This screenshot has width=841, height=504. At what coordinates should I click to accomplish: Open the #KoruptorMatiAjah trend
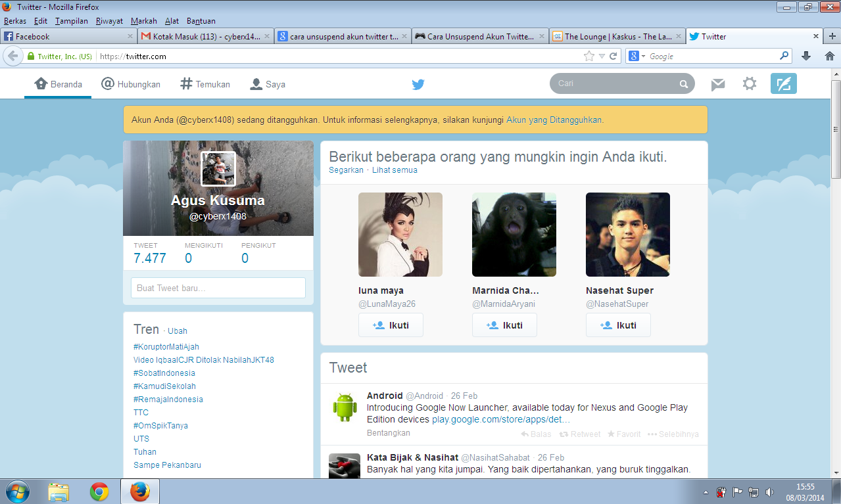pyautogui.click(x=166, y=347)
